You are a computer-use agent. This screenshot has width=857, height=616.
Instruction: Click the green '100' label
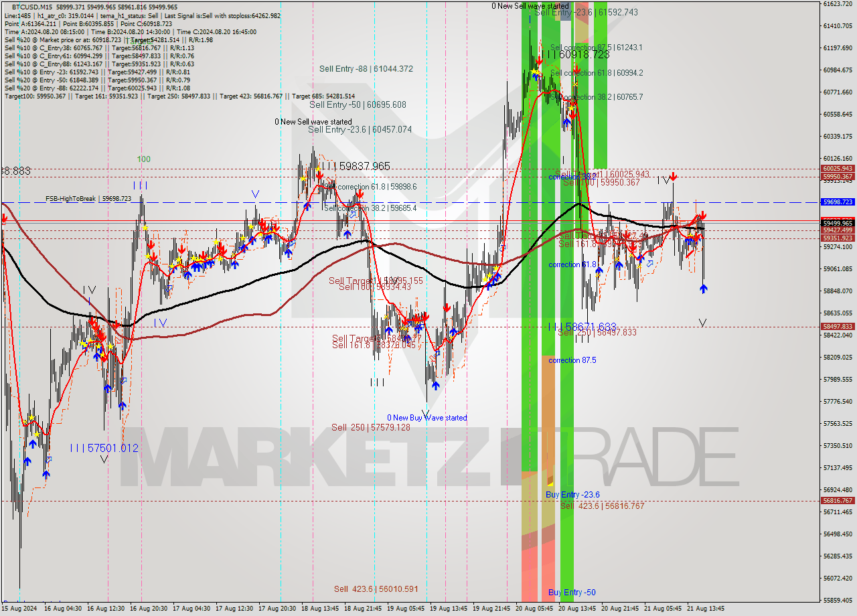coord(144,159)
